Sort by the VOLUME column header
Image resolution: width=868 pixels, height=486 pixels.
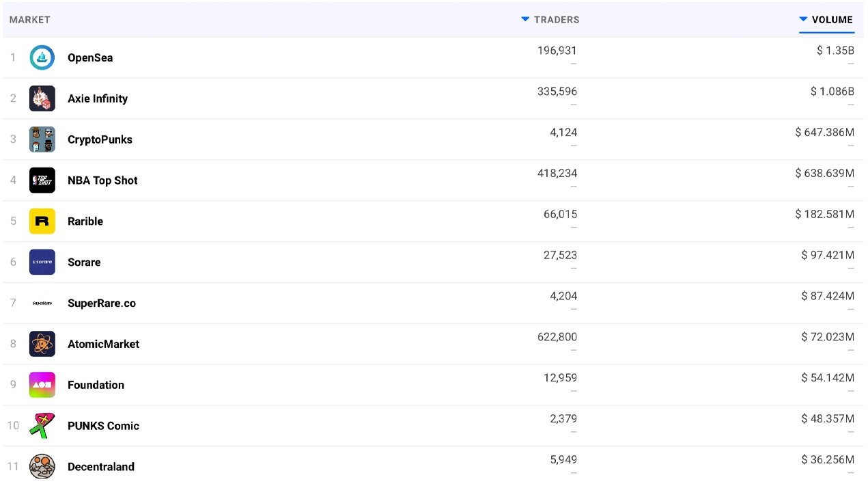(826, 20)
